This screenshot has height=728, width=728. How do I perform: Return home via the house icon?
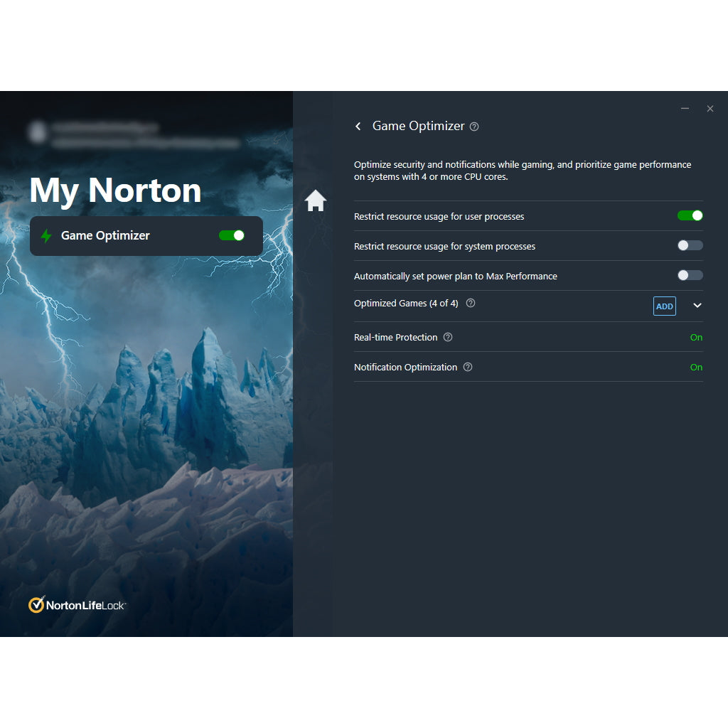(x=315, y=200)
